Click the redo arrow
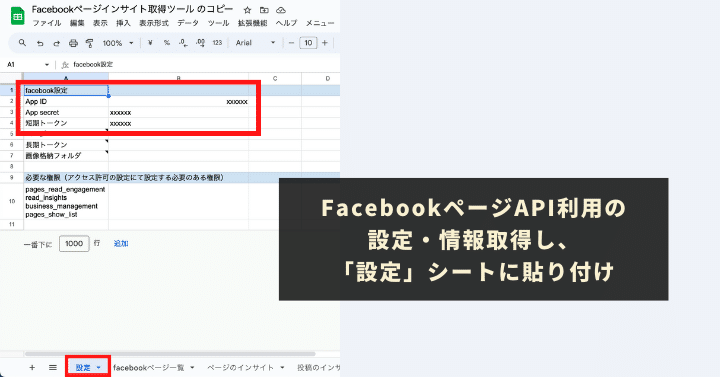 56,43
